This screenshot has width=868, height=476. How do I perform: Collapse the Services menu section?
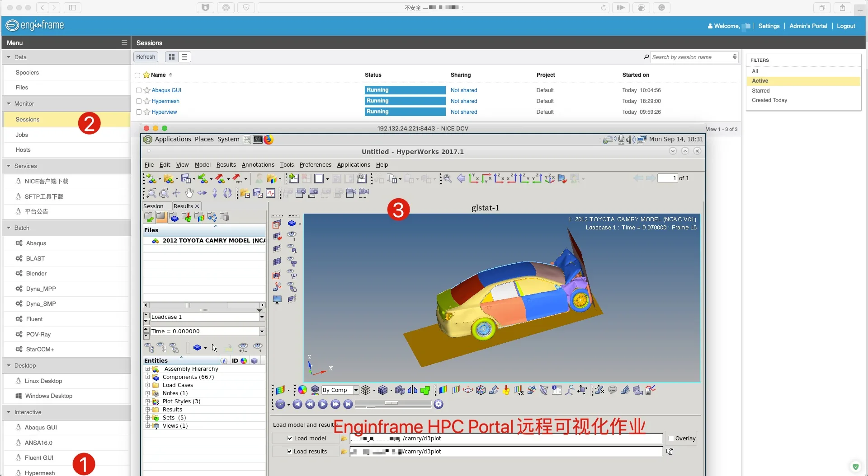coord(9,166)
